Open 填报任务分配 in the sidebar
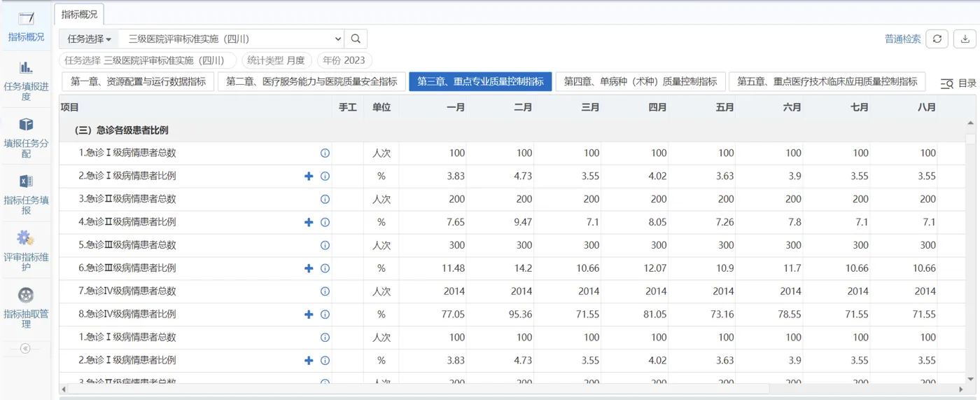The height and width of the screenshot is (400, 980). [26, 137]
